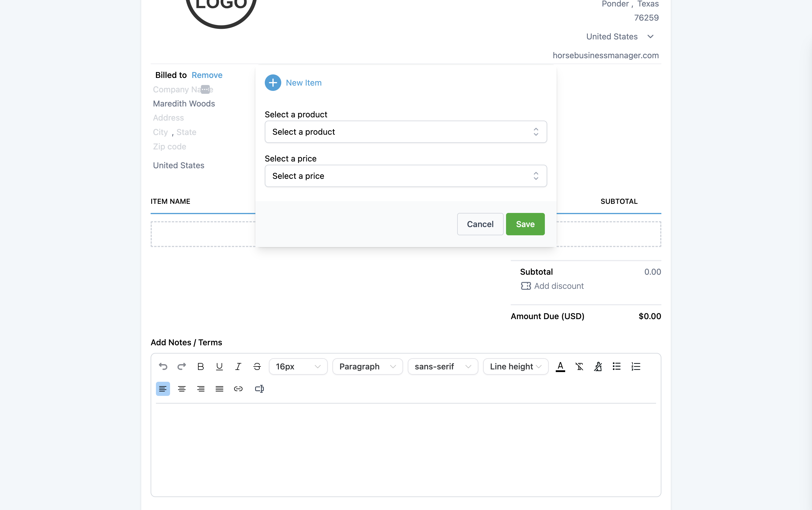Insert a numbered list
Viewport: 812px width, 510px height.
(x=636, y=366)
